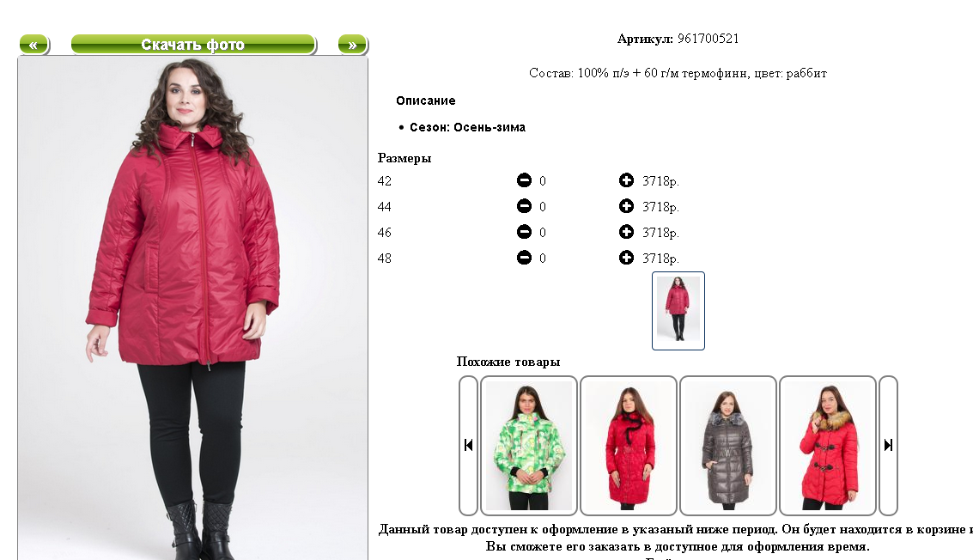Decrease quantity for size 42
The image size is (973, 560).
525,180
